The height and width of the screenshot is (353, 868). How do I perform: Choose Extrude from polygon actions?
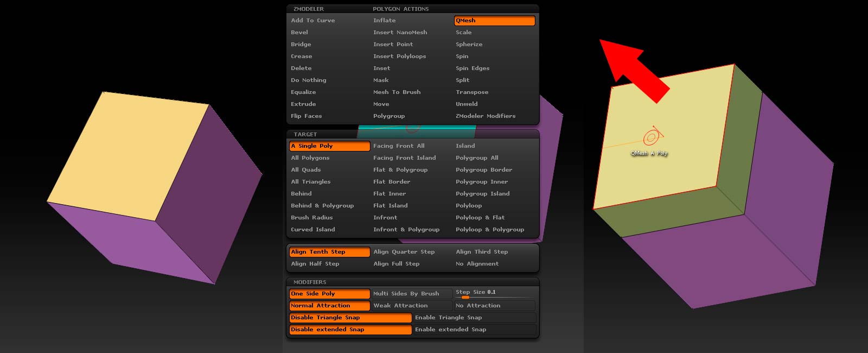click(x=303, y=104)
